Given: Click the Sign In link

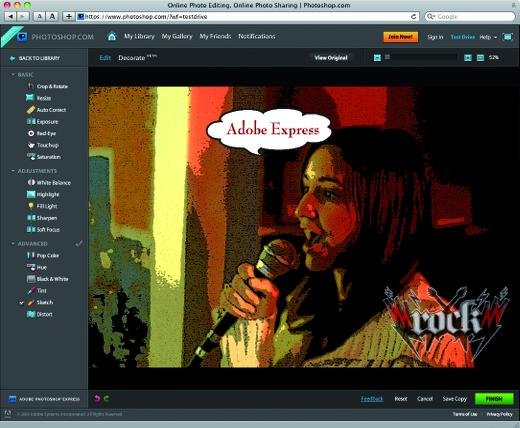Looking at the screenshot, I should coord(435,37).
